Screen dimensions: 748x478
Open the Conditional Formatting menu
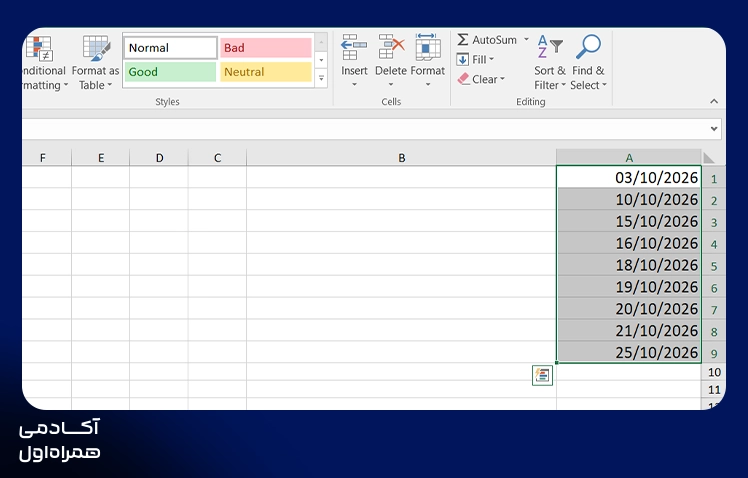pyautogui.click(x=43, y=63)
